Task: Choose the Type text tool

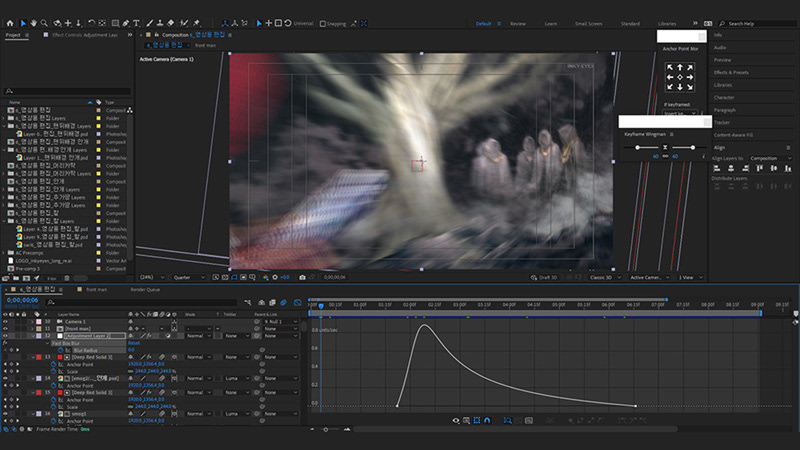Action: pos(136,22)
